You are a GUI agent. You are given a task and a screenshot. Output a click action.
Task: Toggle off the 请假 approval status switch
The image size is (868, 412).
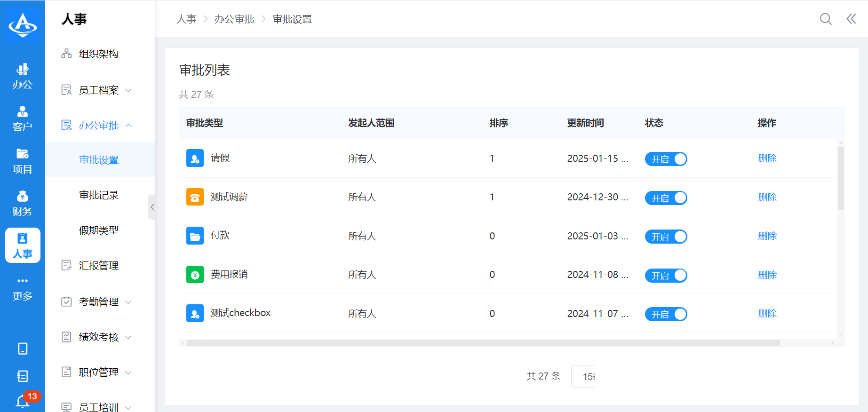click(x=666, y=159)
